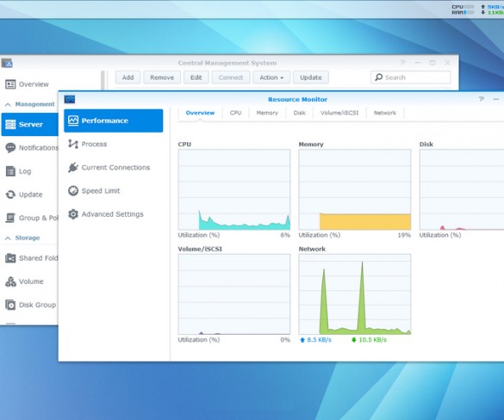Image resolution: width=504 pixels, height=420 pixels.
Task: Click the '8.5 KB/s' upload value
Action: [319, 340]
